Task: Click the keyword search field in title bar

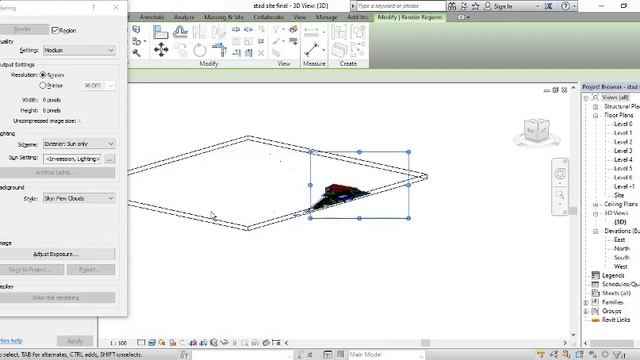Action: pos(401,6)
